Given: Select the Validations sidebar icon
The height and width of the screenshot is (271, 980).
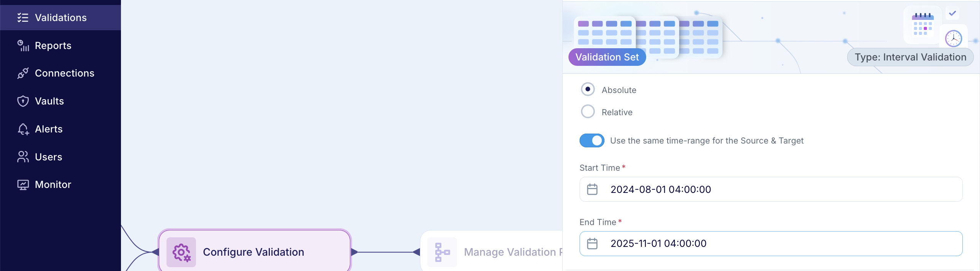Looking at the screenshot, I should pyautogui.click(x=23, y=17).
